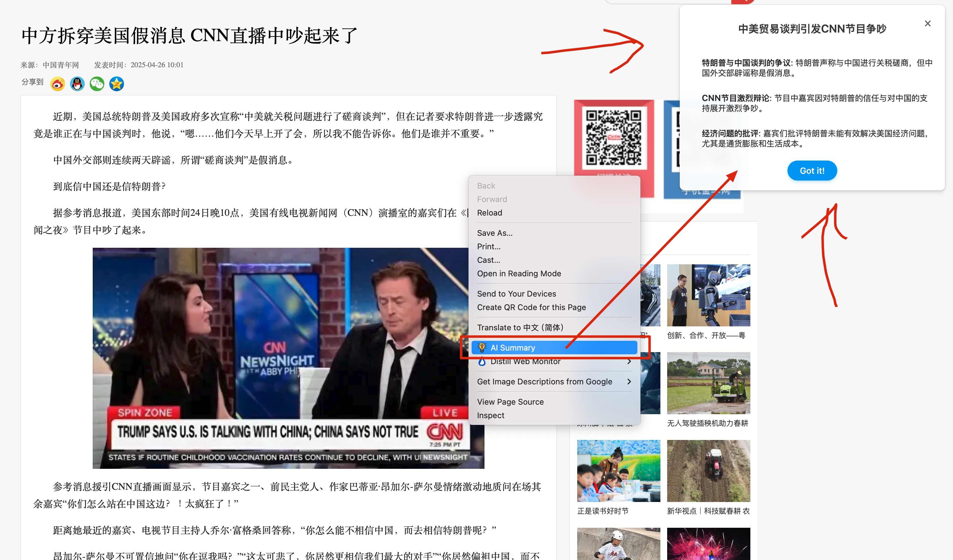Choose Reload from context menu
953x560 pixels.
coord(554,212)
